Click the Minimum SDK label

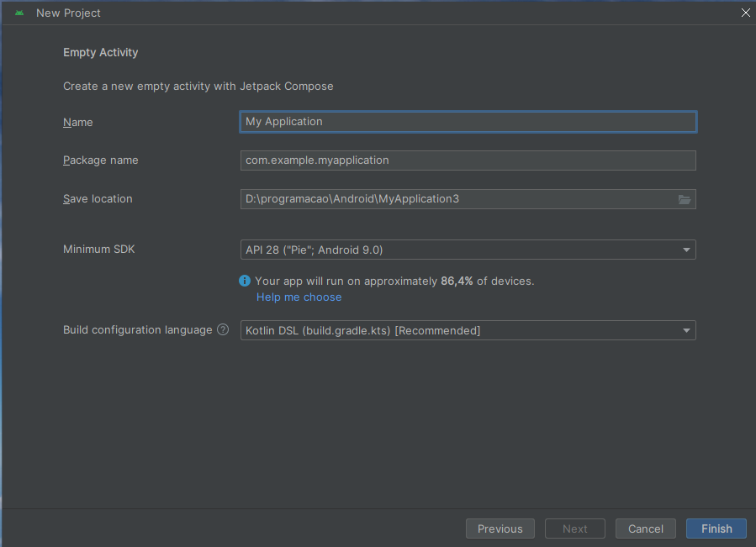coord(99,250)
